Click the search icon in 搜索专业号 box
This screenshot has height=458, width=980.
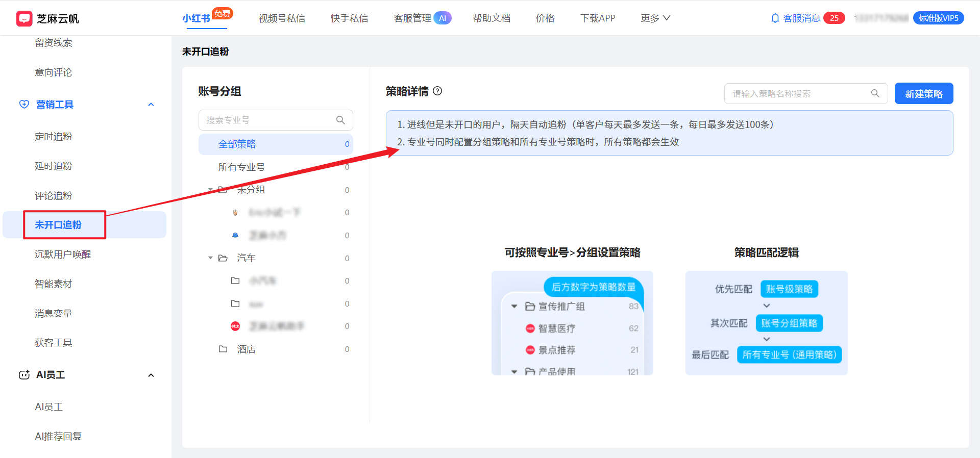pos(340,120)
